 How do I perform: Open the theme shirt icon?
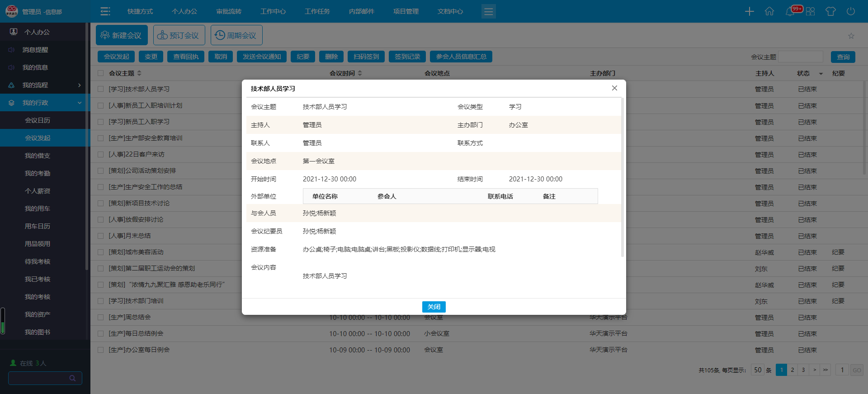(x=830, y=11)
